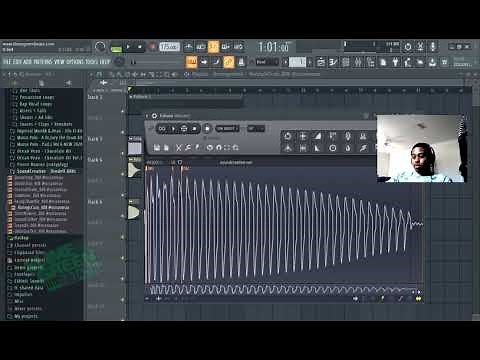The image size is (480, 360).
Task: Click the Stop button in transport
Action: click(x=140, y=47)
